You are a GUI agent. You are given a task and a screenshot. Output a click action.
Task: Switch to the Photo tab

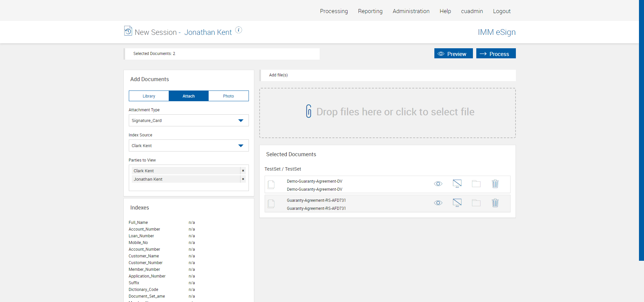[x=228, y=96]
